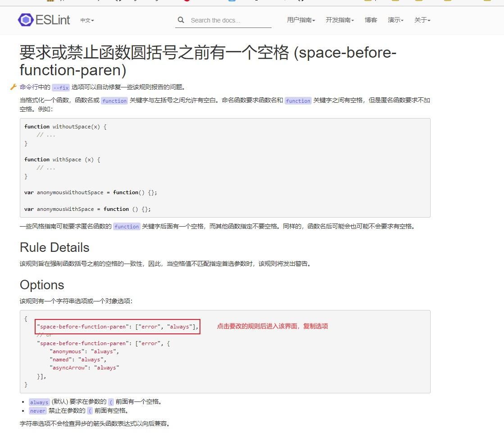
Task: Click the never option code tag
Action: [x=37, y=411]
